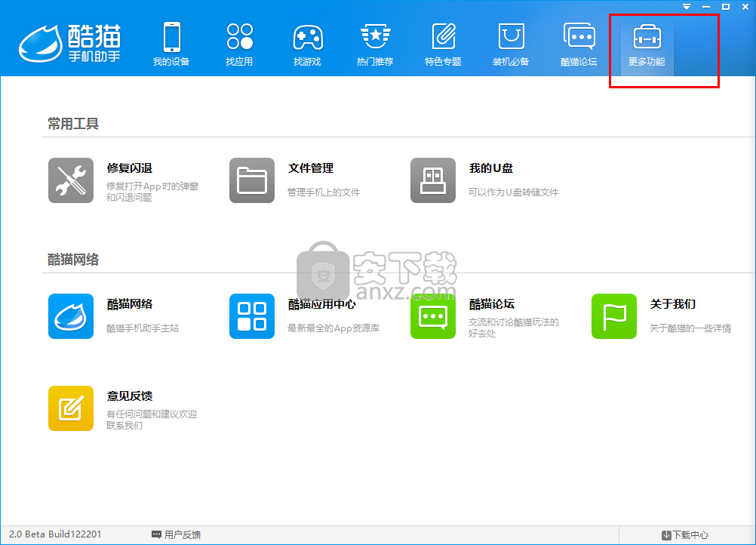756x545 pixels.
Task: Switch to the 找游戏 tab label
Action: tap(307, 62)
